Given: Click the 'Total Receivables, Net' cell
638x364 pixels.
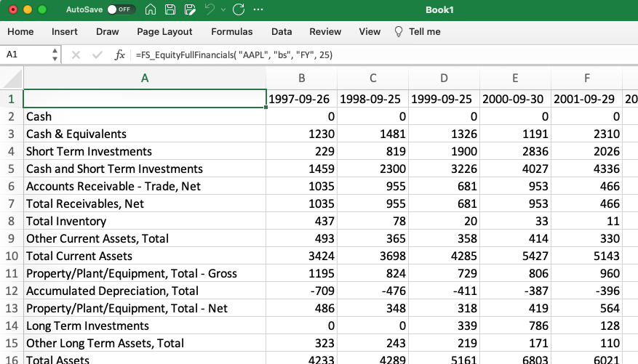Looking at the screenshot, I should click(x=145, y=204).
